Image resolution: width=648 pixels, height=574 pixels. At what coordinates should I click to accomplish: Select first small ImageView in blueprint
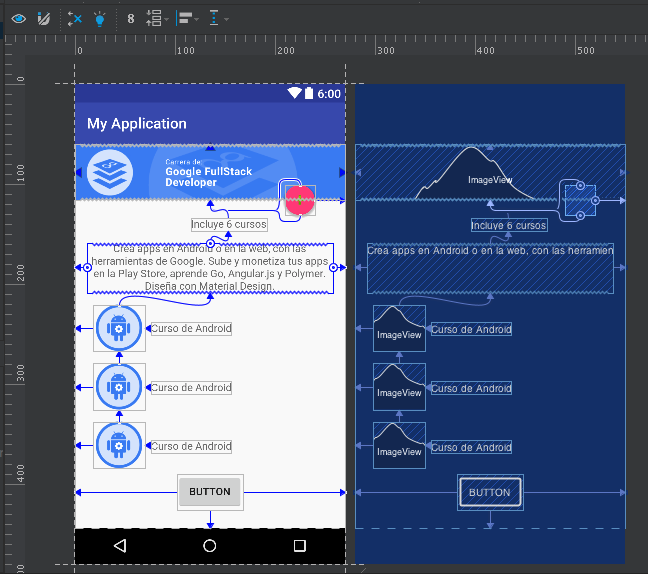point(399,329)
